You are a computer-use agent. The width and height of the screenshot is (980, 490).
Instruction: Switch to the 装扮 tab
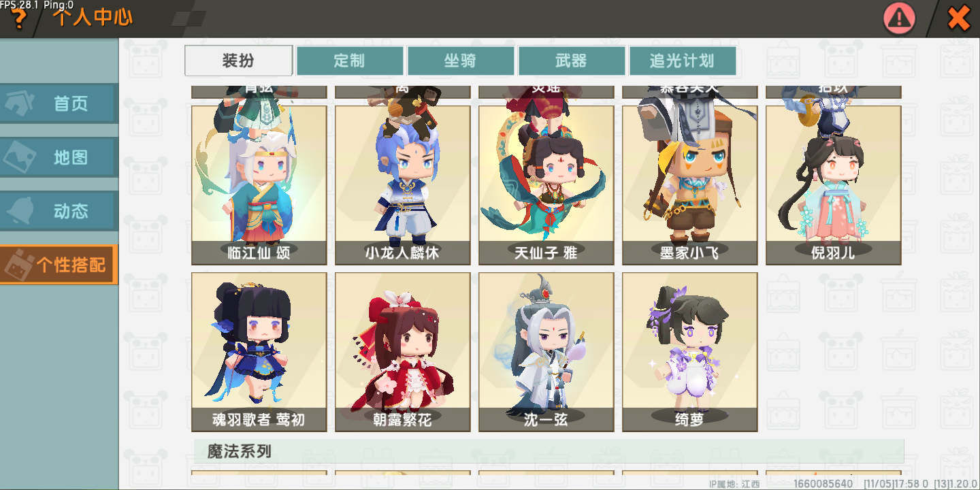coord(239,61)
